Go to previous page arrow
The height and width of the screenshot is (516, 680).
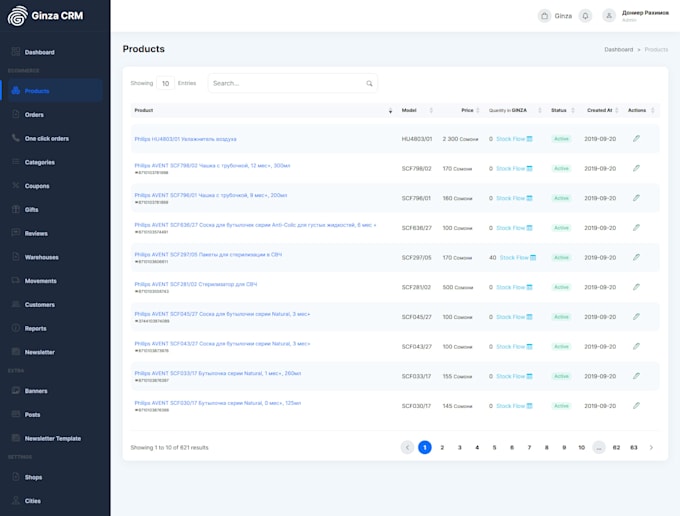[407, 447]
